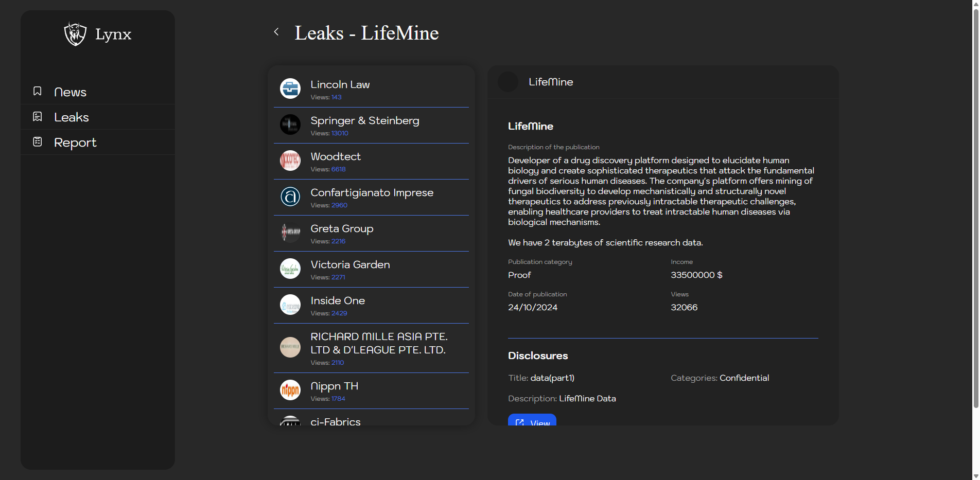Click the document icon beside Leaks
Viewport: 980px width, 480px height.
tap(38, 117)
